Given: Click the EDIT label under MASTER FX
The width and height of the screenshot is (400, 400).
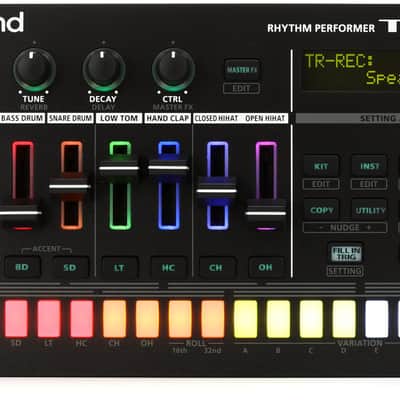Looking at the screenshot, I should (x=241, y=88).
